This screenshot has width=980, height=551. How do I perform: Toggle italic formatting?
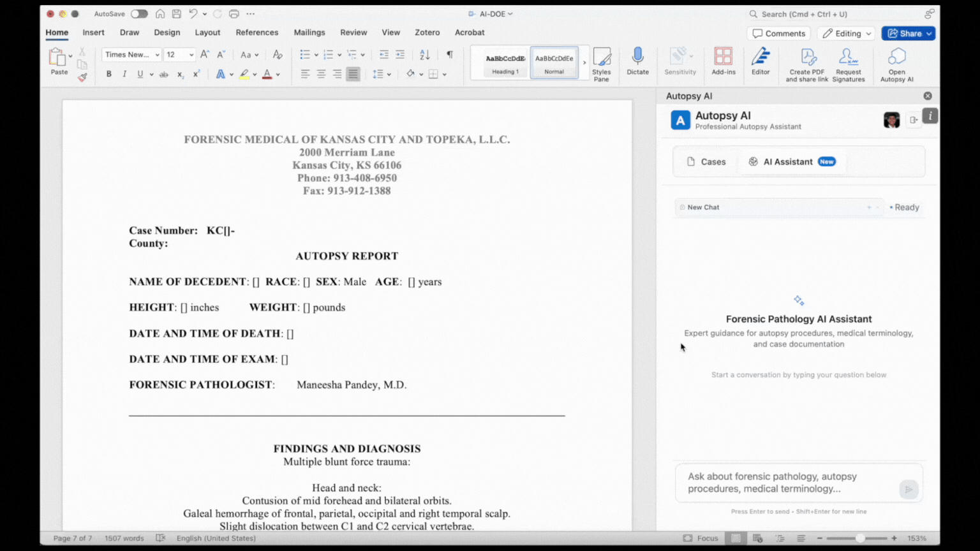click(x=124, y=73)
